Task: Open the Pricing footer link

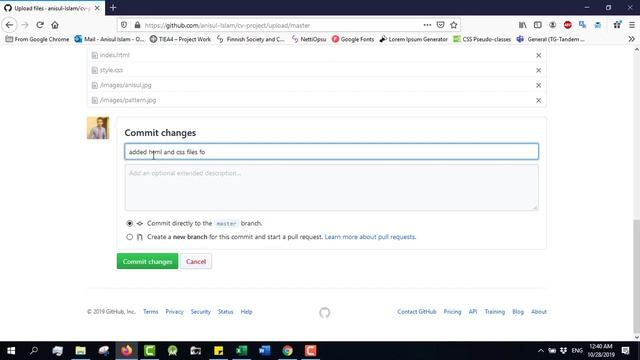Action: pos(452,311)
